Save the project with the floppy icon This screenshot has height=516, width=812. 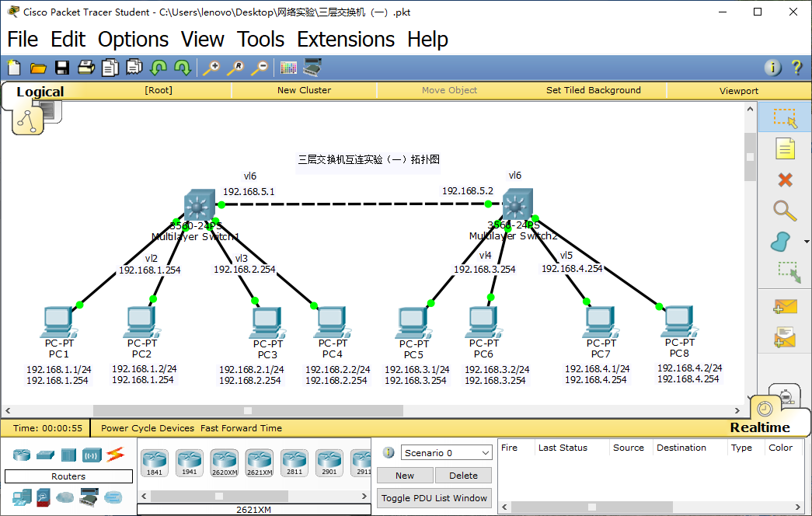pyautogui.click(x=62, y=68)
